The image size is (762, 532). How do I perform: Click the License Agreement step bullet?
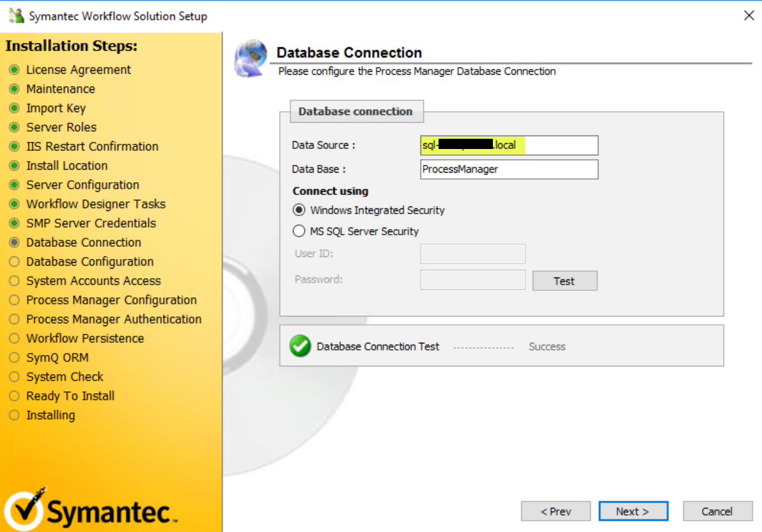point(15,70)
